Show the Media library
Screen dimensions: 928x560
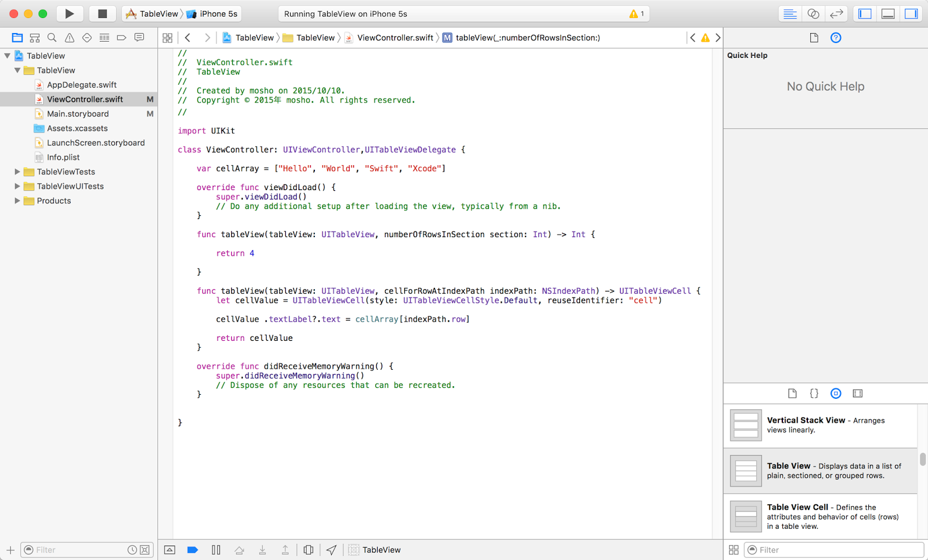pos(858,394)
